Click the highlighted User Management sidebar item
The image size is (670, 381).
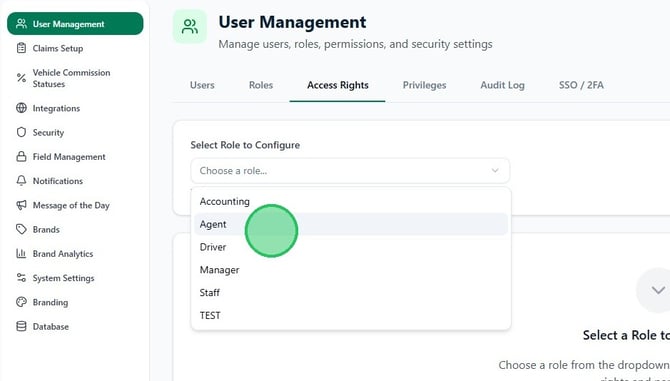coord(75,23)
